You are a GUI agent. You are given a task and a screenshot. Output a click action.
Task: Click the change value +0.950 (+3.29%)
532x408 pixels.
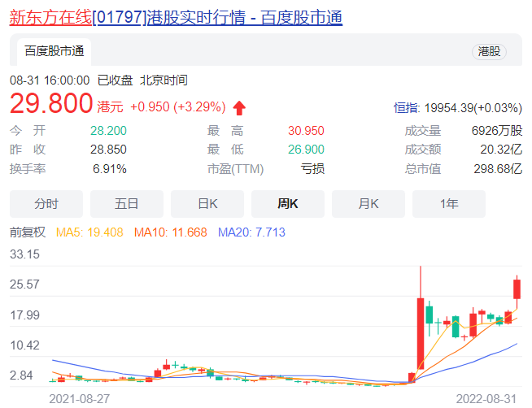(x=178, y=107)
